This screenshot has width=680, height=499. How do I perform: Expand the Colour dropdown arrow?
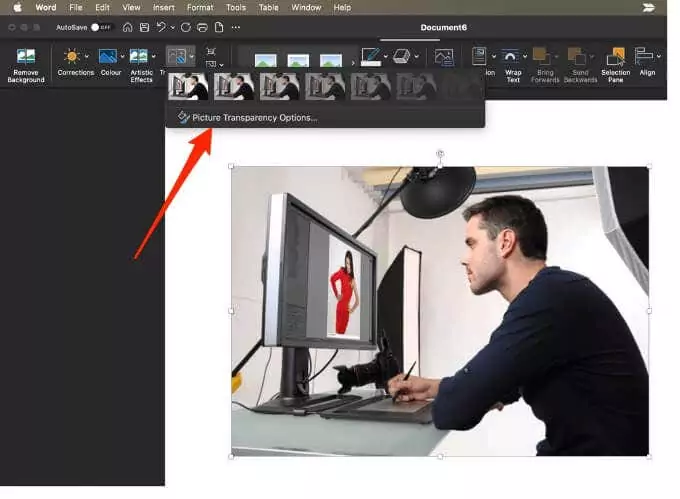(x=122, y=57)
